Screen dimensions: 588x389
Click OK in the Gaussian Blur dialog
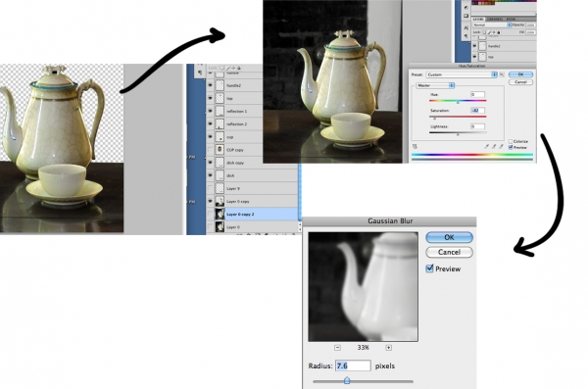tap(449, 237)
